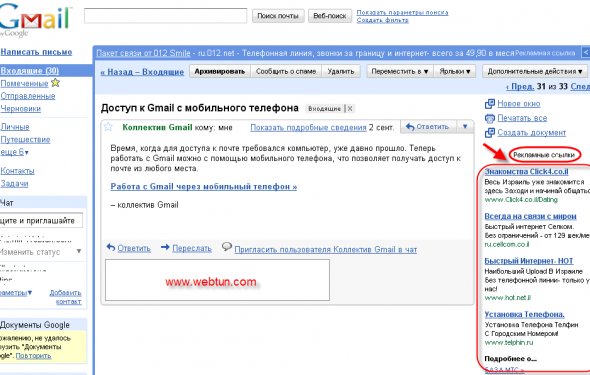The width and height of the screenshot is (590, 375).
Task: Open Написать письмо to compose
Action: pyautogui.click(x=36, y=52)
